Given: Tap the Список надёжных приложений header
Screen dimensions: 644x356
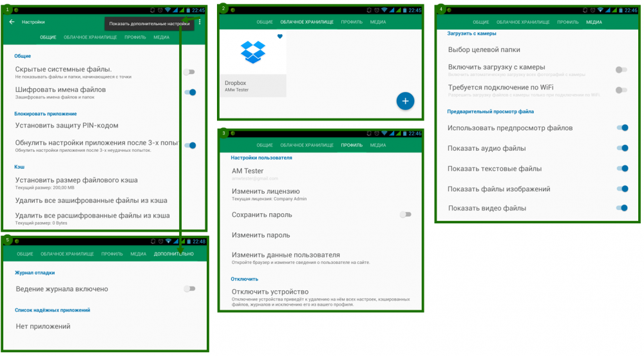Looking at the screenshot, I should click(x=53, y=310).
